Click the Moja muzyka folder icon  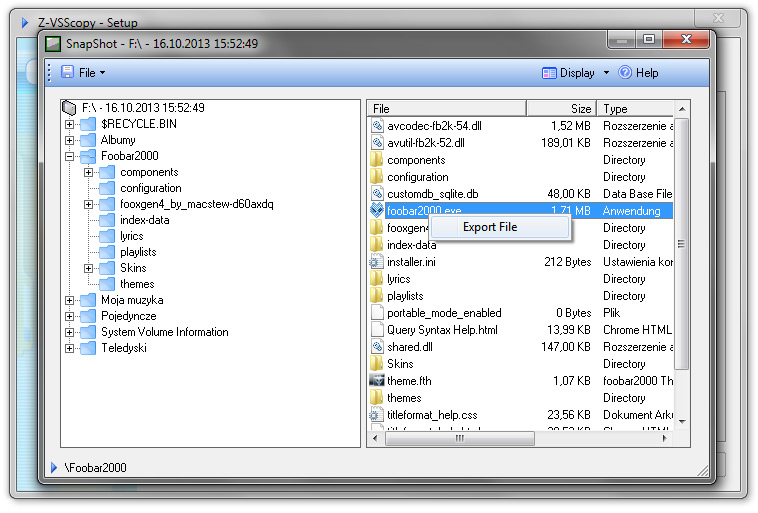tap(88, 300)
